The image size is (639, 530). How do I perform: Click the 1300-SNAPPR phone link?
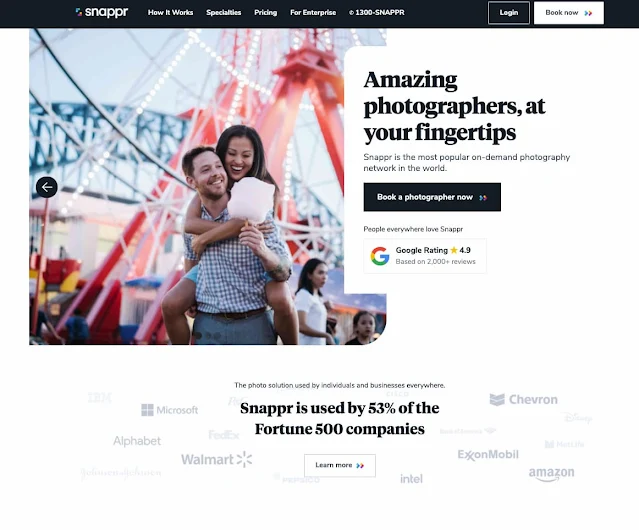point(377,13)
